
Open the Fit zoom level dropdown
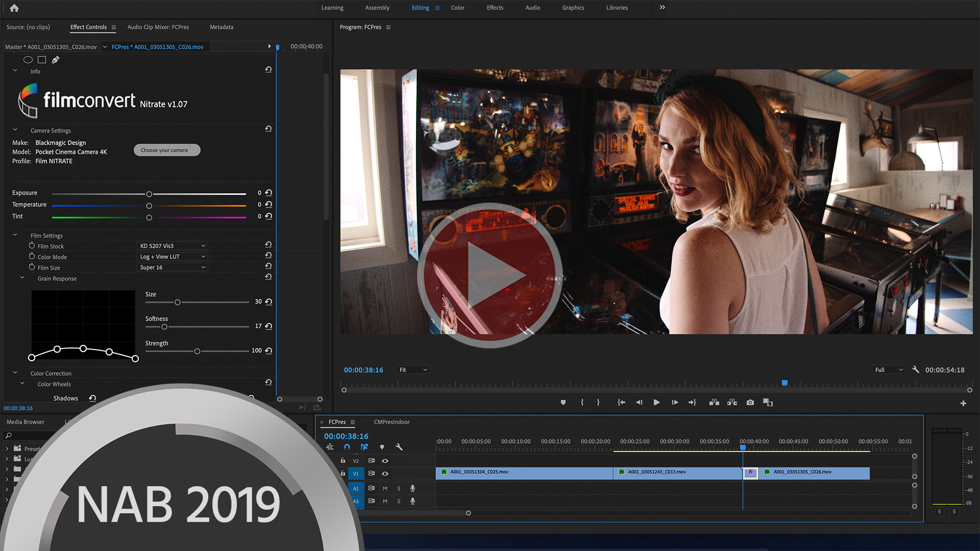pos(413,370)
